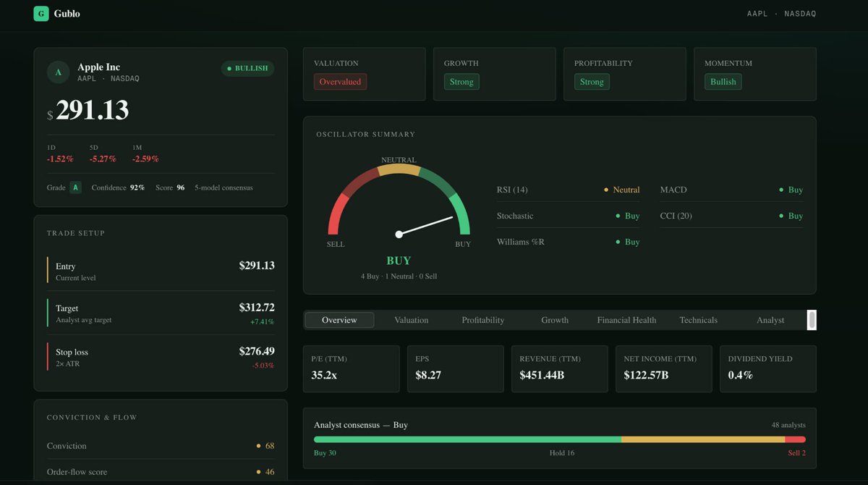The height and width of the screenshot is (485, 868).
Task: Click the Bullish badge under Momentum
Action: 723,82
